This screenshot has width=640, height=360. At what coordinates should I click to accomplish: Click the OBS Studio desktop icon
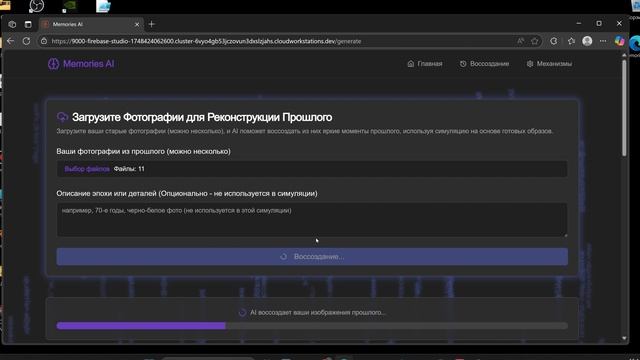37,6
